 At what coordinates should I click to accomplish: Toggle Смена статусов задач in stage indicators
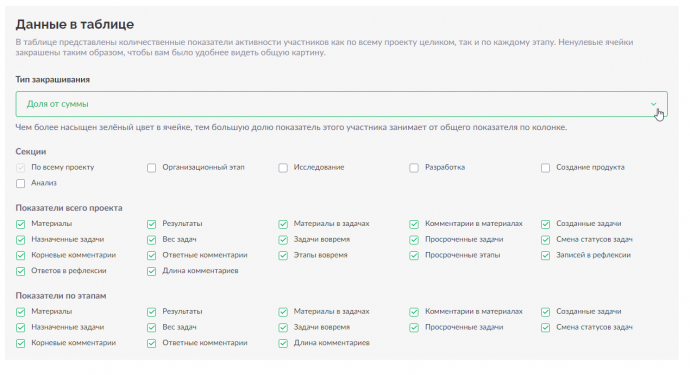point(545,327)
